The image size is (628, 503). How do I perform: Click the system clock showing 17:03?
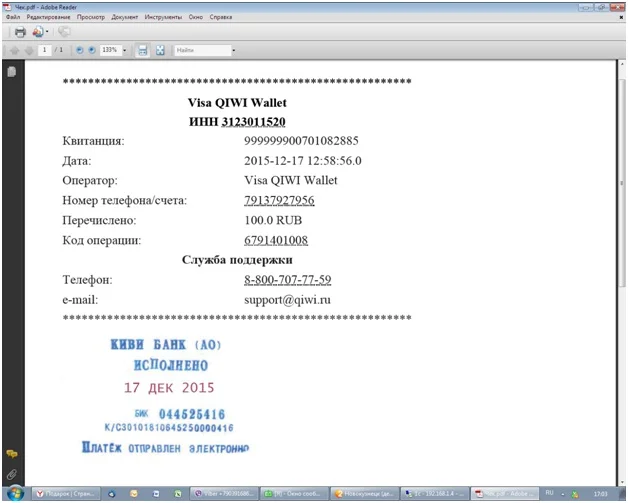pyautogui.click(x=600, y=494)
